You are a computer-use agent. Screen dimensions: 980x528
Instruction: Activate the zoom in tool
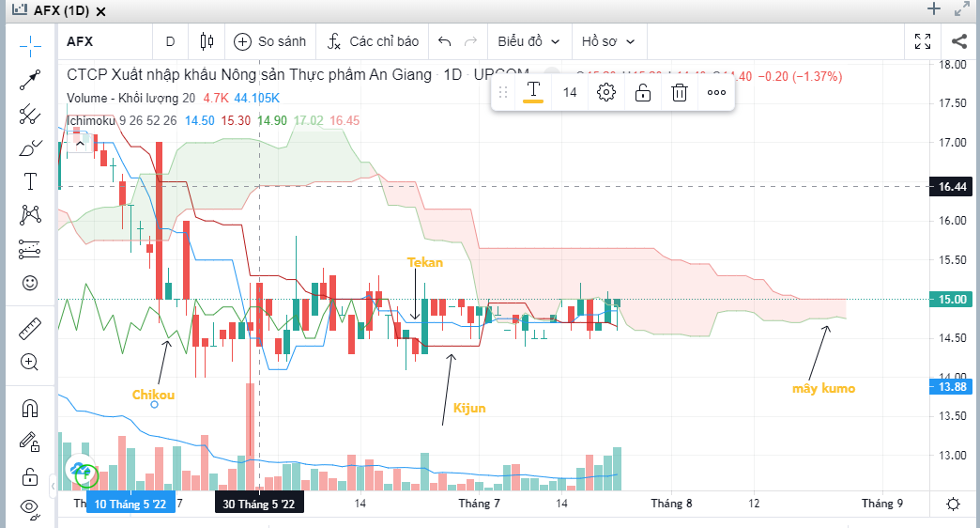pos(30,363)
